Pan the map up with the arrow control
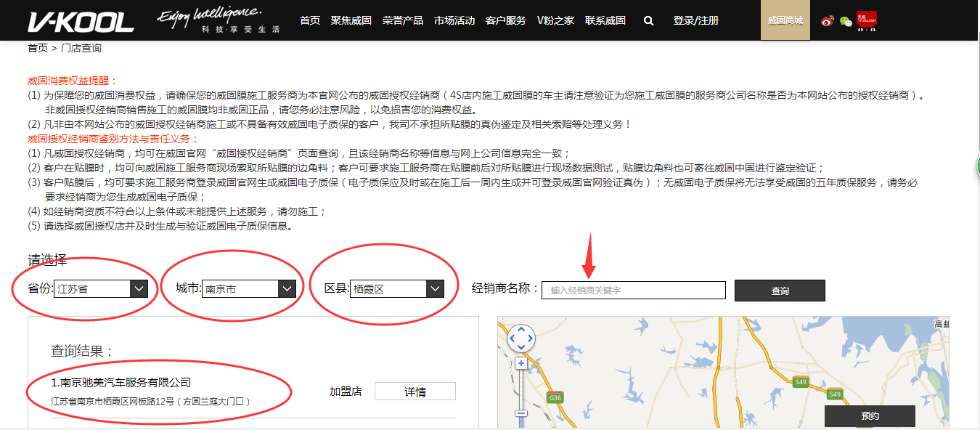 coord(520,328)
